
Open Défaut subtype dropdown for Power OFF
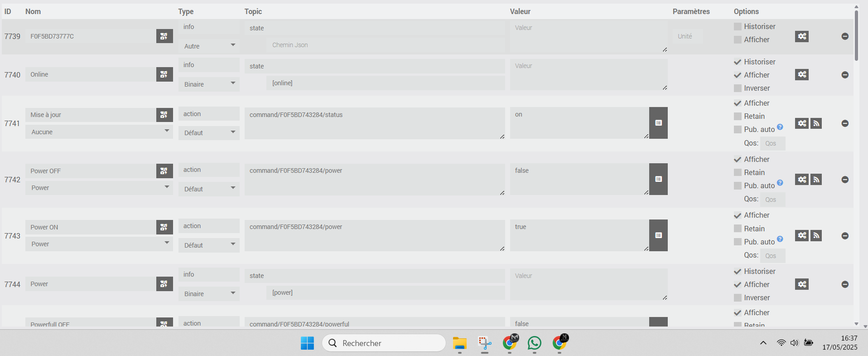click(209, 189)
